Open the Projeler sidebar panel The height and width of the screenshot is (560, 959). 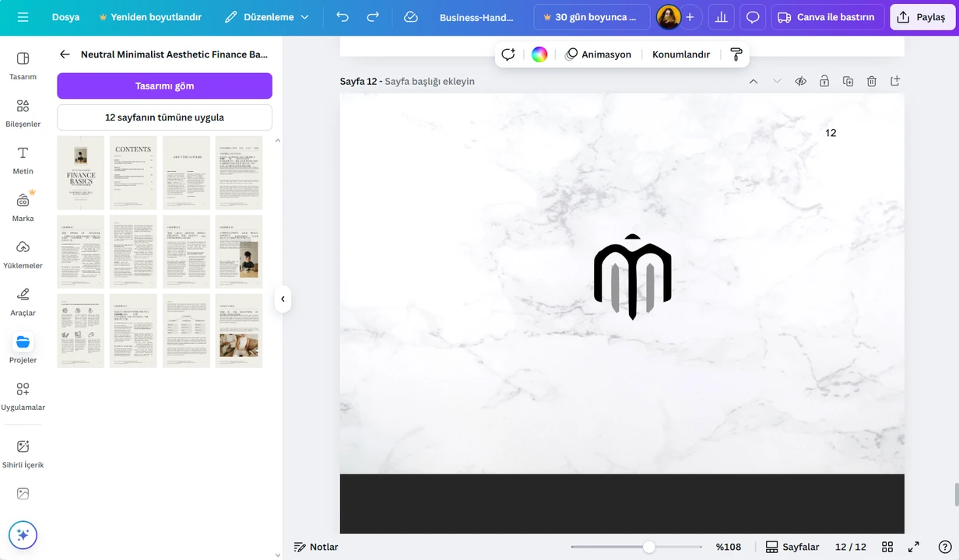pyautogui.click(x=23, y=348)
